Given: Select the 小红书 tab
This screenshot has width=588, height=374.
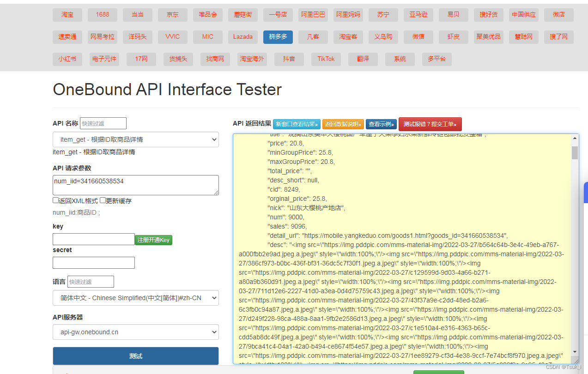Looking at the screenshot, I should tap(67, 59).
